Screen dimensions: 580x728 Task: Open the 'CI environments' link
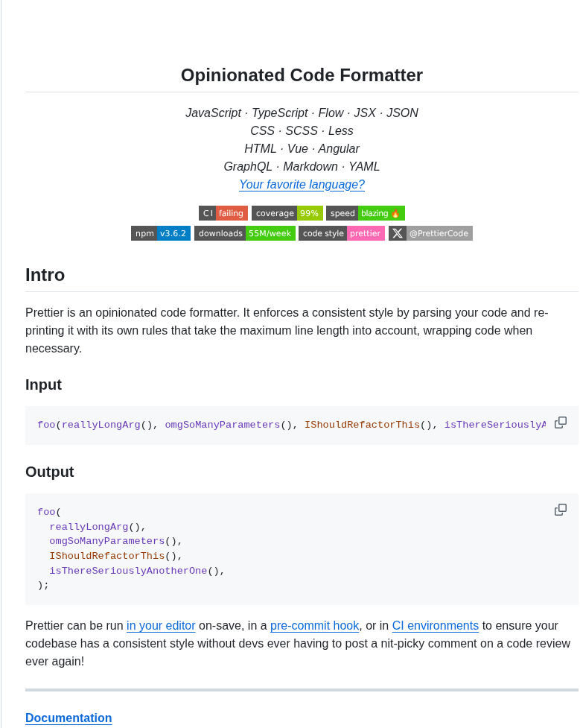coord(435,626)
